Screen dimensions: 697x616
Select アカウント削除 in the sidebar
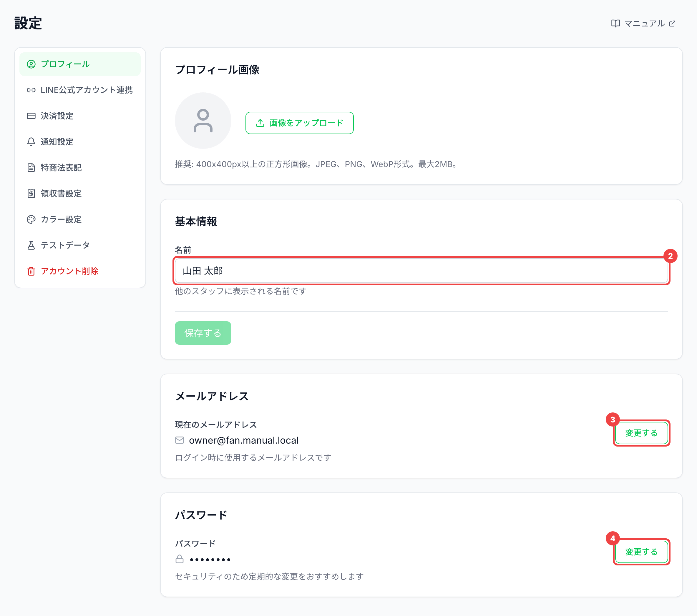80,271
